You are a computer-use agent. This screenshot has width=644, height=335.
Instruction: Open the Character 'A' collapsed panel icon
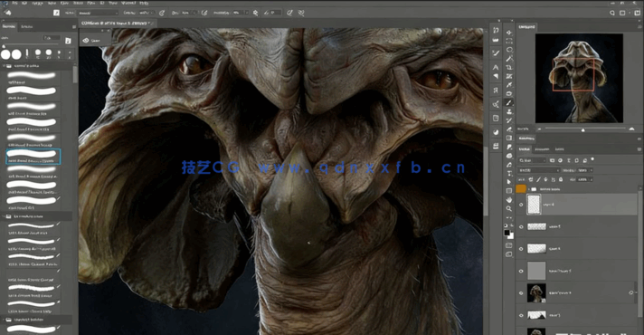[x=496, y=67]
